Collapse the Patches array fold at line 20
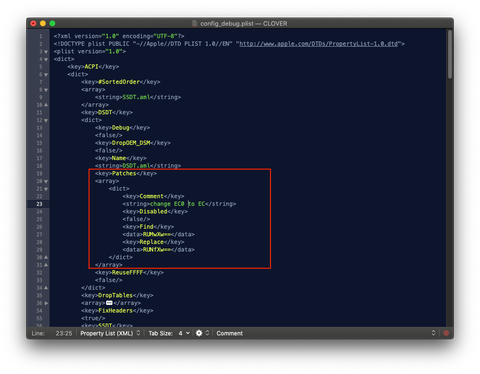 click(x=46, y=181)
